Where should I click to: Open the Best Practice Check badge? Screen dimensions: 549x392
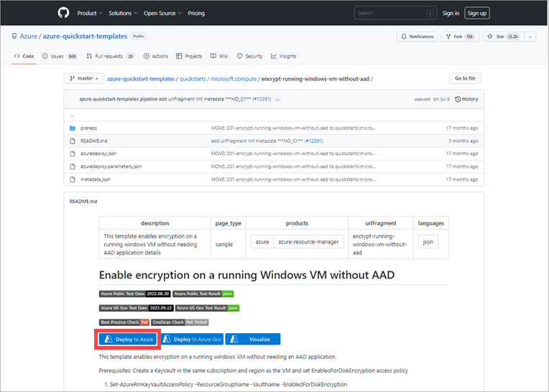[x=124, y=322]
